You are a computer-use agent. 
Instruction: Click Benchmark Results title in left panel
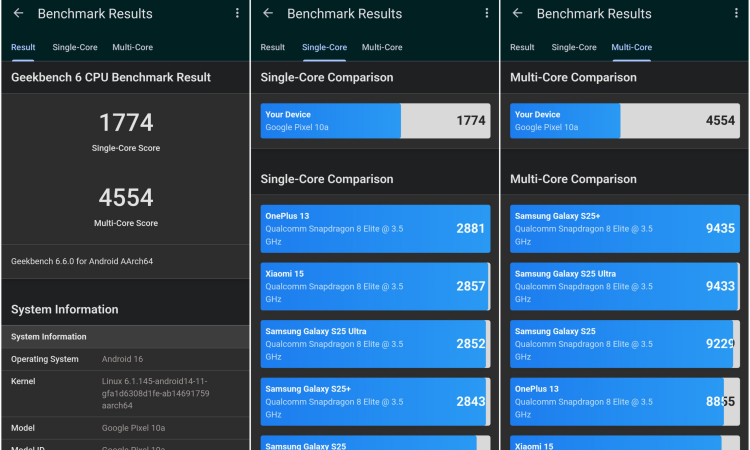95,13
